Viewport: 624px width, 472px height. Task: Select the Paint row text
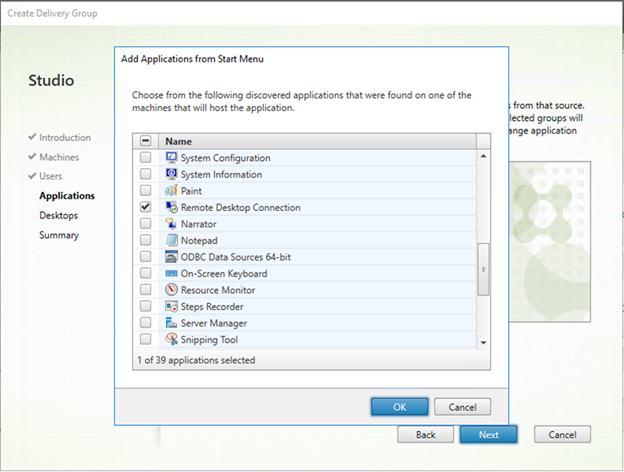(191, 191)
